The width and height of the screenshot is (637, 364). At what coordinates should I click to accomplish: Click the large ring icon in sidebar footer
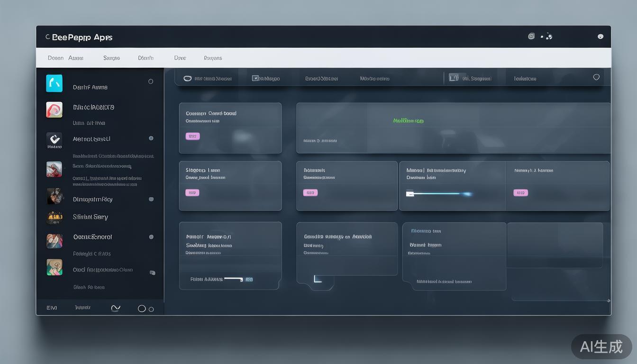tap(142, 309)
